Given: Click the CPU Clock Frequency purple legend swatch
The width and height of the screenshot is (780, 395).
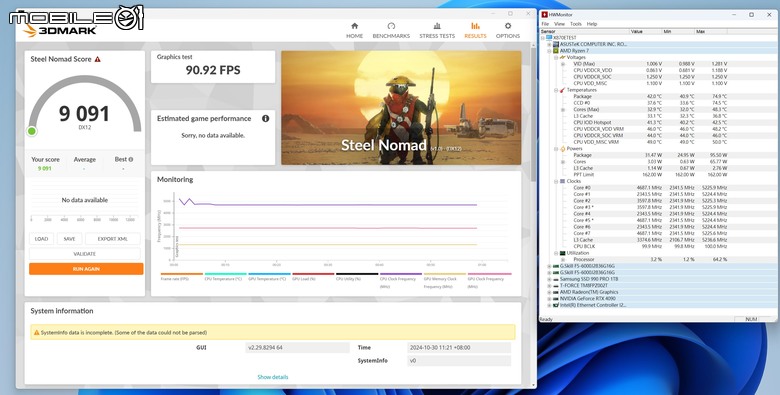Looking at the screenshot, I should pos(401,274).
